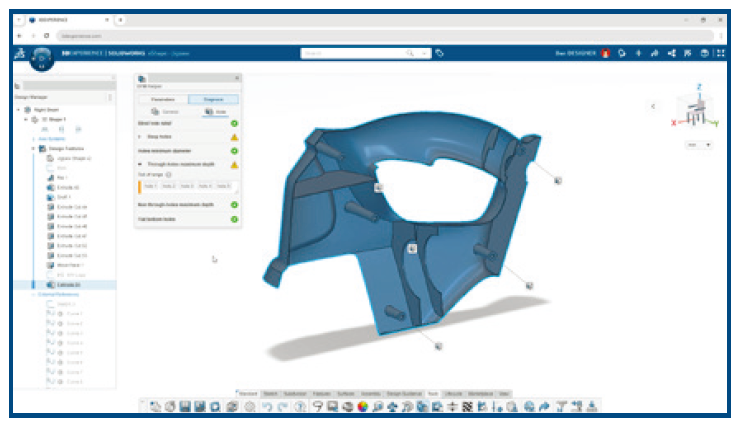Click the magnifier icon in the search box
Screen dimensions: 743x425
pos(410,53)
